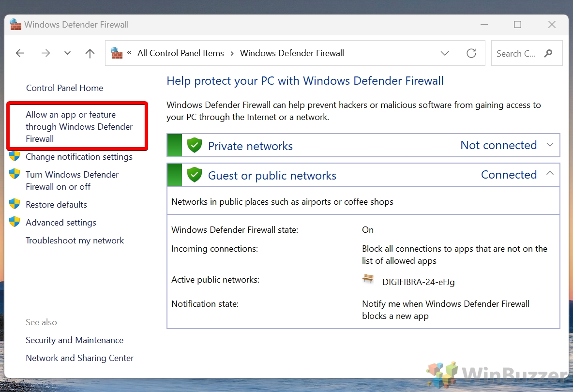Click the Search Control Panel field
Screen dimensions: 573x392
pyautogui.click(x=527, y=53)
